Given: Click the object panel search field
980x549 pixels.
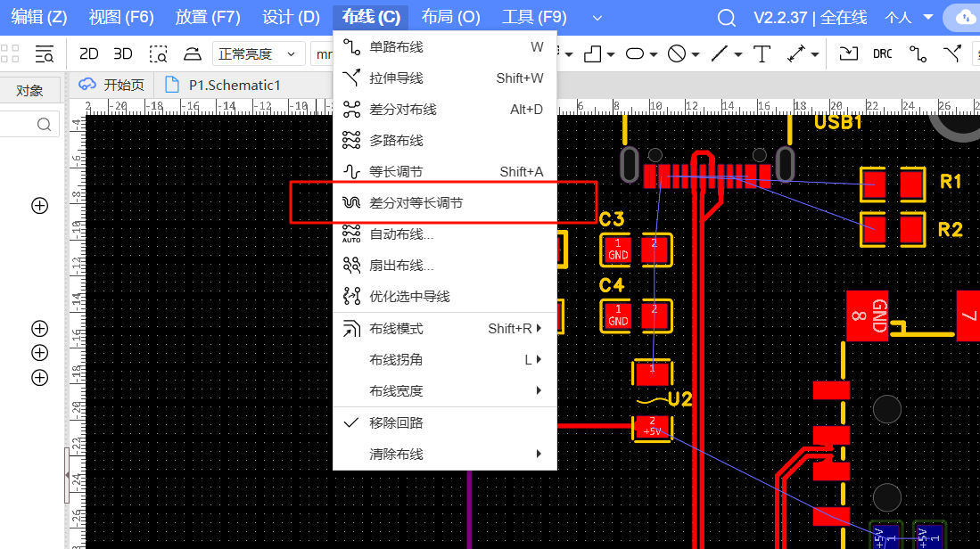Looking at the screenshot, I should click(29, 124).
